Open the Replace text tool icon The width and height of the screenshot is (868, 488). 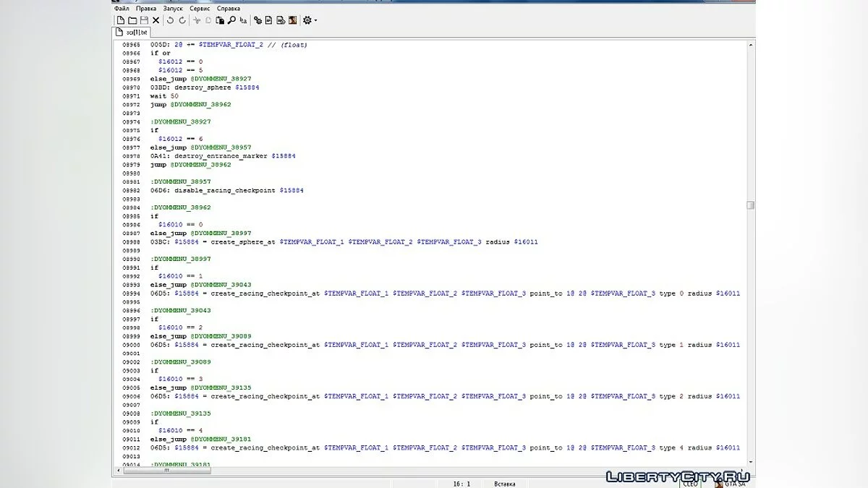tap(243, 21)
